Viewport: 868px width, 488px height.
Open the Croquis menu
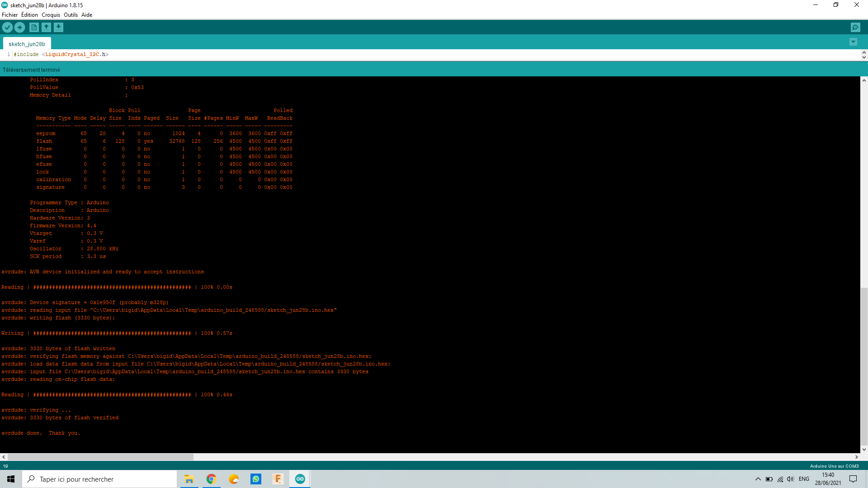pyautogui.click(x=51, y=15)
